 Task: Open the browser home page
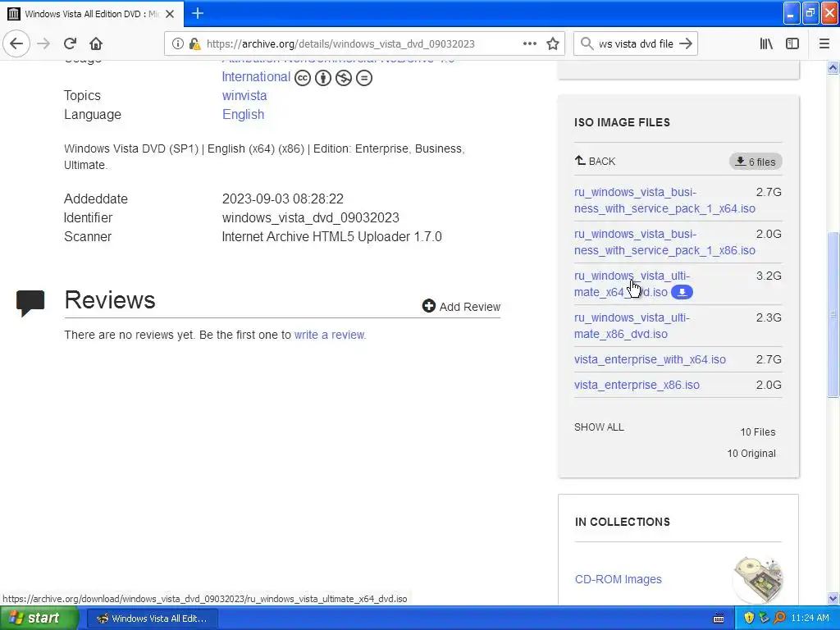96,43
